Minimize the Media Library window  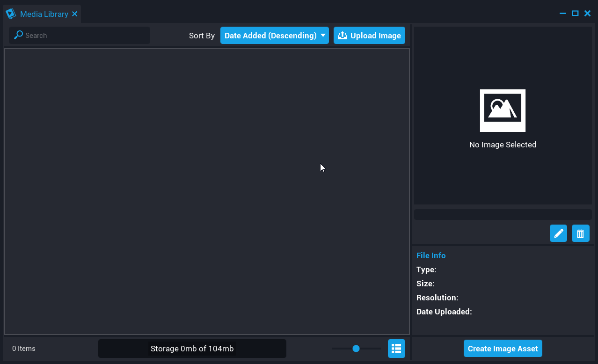(x=563, y=14)
